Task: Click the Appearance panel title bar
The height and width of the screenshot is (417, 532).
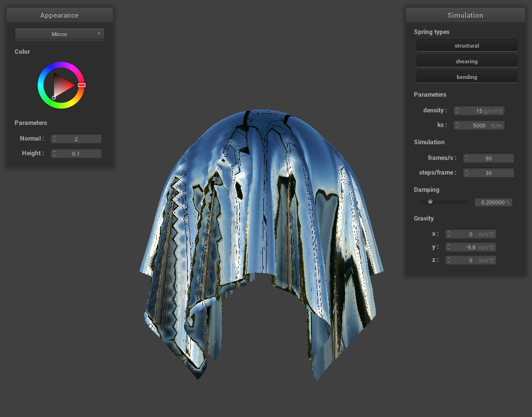Action: pyautogui.click(x=60, y=15)
